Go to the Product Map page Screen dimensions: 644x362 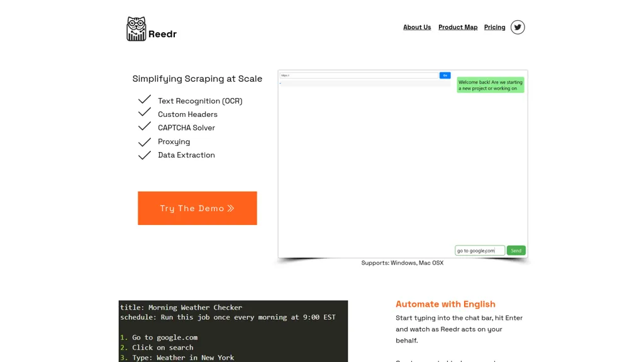point(458,27)
